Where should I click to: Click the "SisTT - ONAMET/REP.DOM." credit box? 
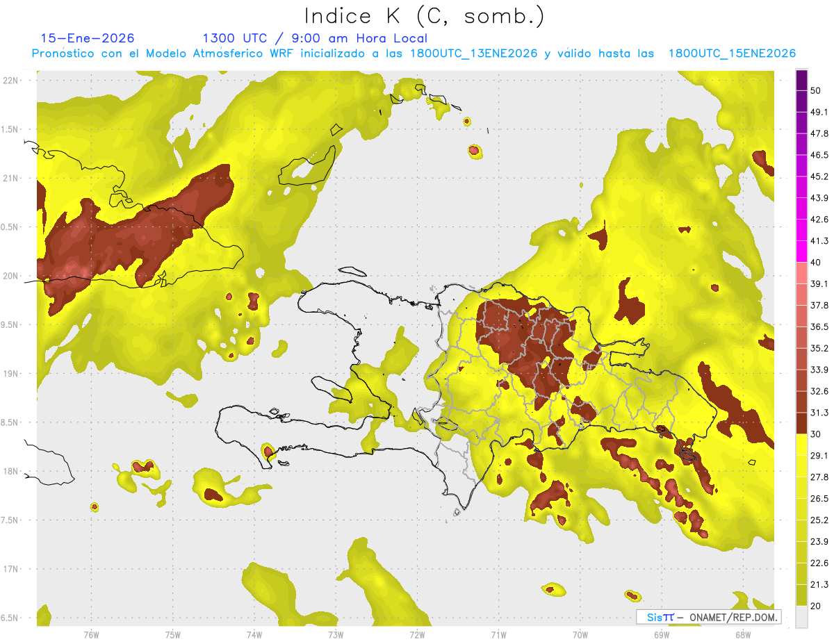[708, 617]
